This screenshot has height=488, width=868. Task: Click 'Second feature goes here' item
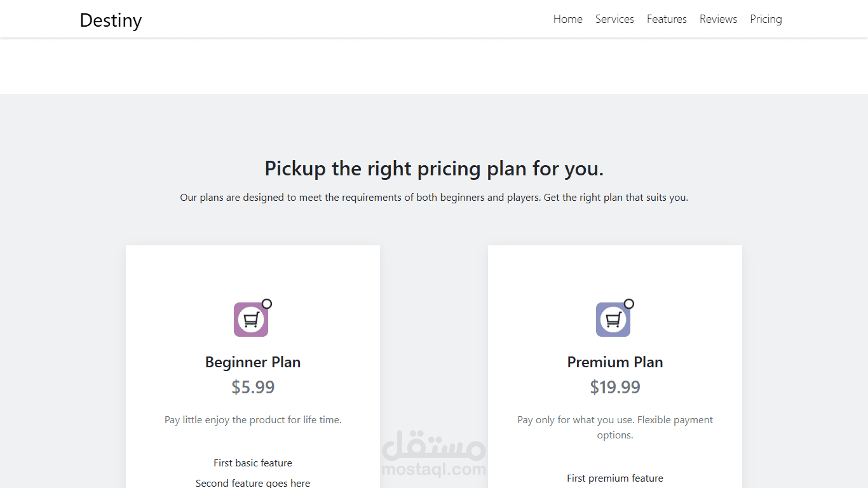tap(253, 483)
